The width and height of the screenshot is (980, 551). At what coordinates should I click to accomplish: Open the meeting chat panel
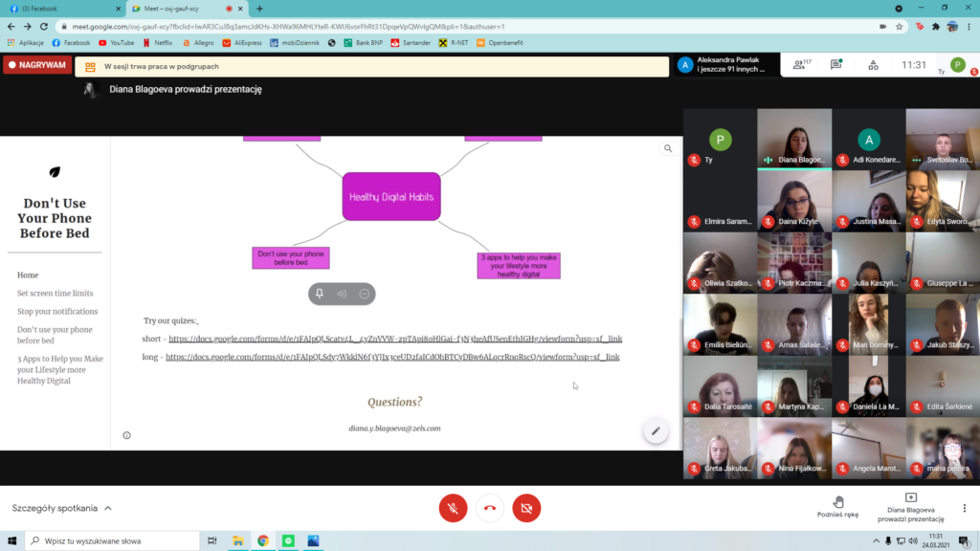pyautogui.click(x=835, y=65)
